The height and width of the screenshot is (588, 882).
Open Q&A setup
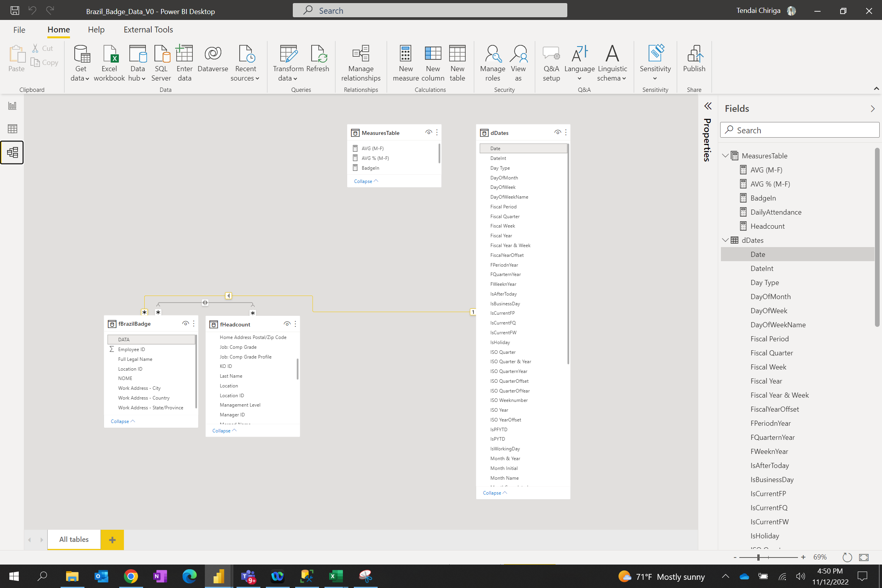pyautogui.click(x=551, y=63)
